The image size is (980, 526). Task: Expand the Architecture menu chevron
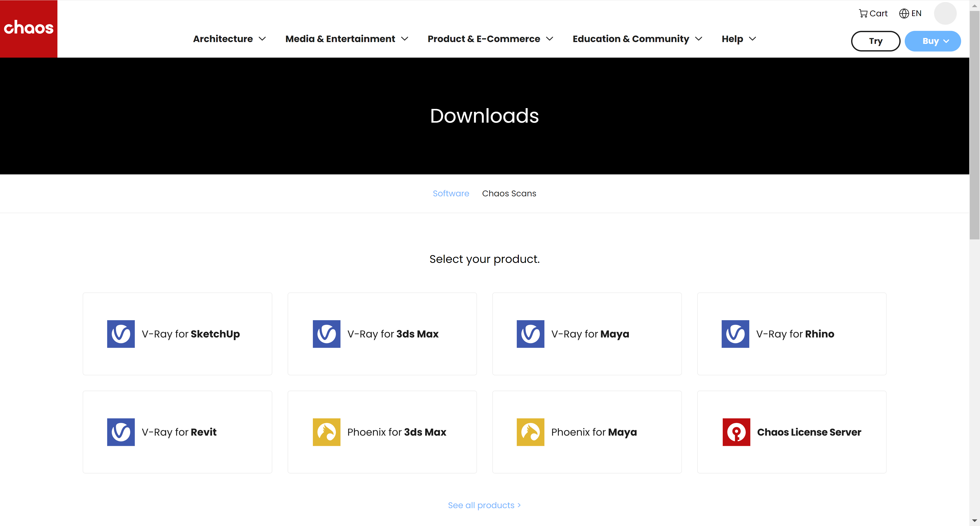click(x=262, y=39)
